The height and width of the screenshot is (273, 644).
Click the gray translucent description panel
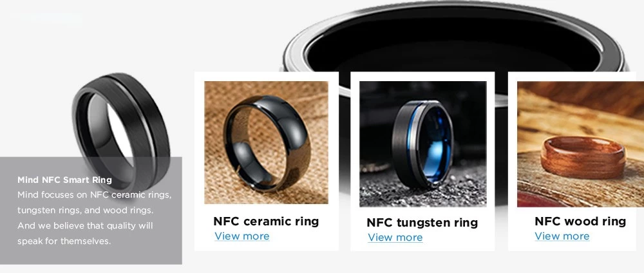coord(91,211)
